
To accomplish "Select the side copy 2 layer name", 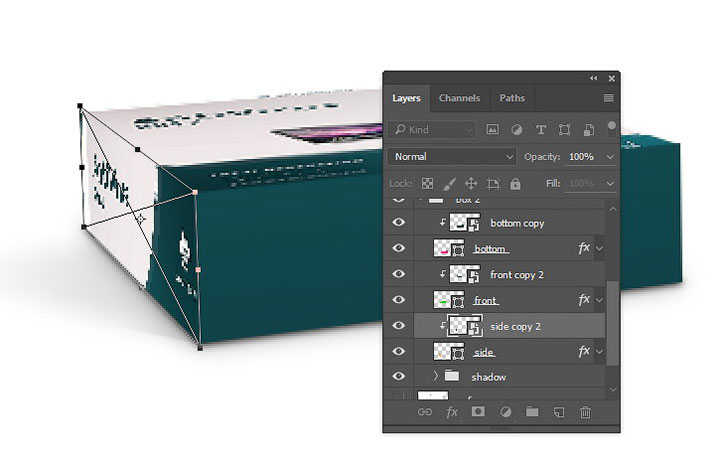I will point(515,326).
